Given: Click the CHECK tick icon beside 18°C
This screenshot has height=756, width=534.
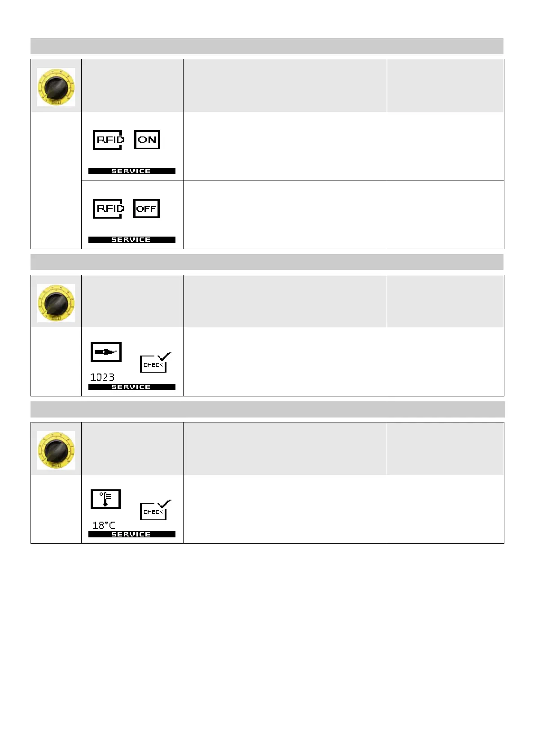Looking at the screenshot, I should tap(155, 510).
